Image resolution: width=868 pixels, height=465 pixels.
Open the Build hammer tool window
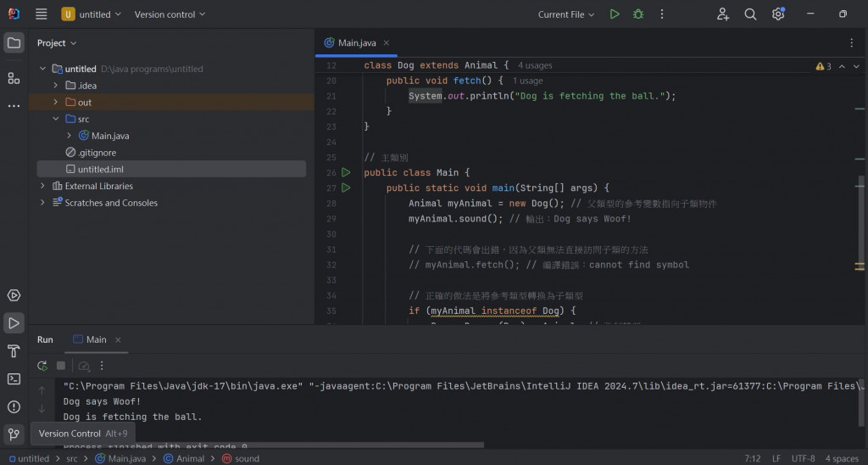pyautogui.click(x=14, y=350)
